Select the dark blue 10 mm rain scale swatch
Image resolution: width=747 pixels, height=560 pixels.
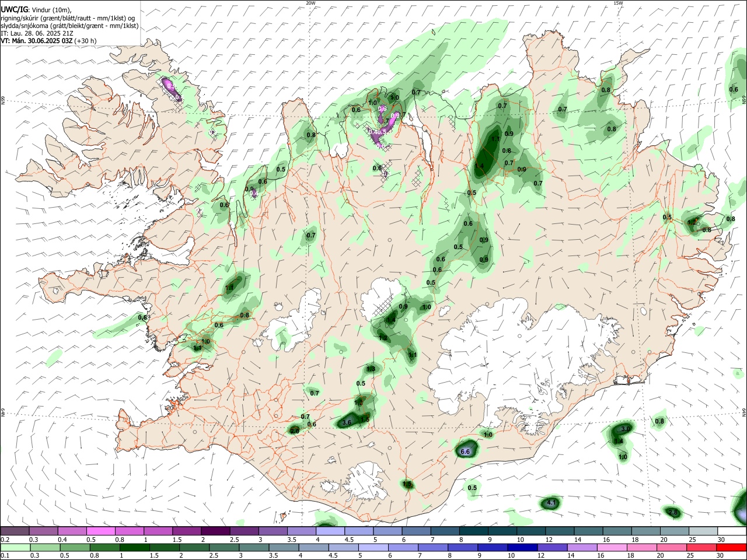pyautogui.click(x=522, y=547)
